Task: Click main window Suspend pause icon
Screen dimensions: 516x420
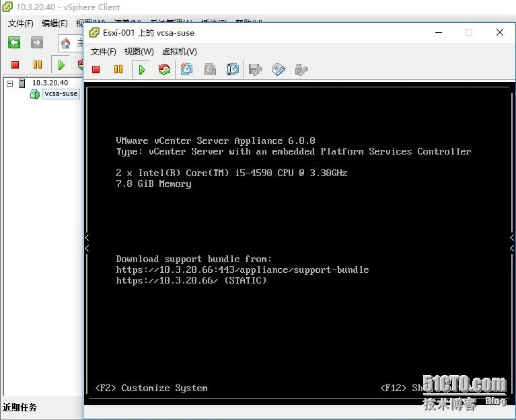Action: click(38, 65)
